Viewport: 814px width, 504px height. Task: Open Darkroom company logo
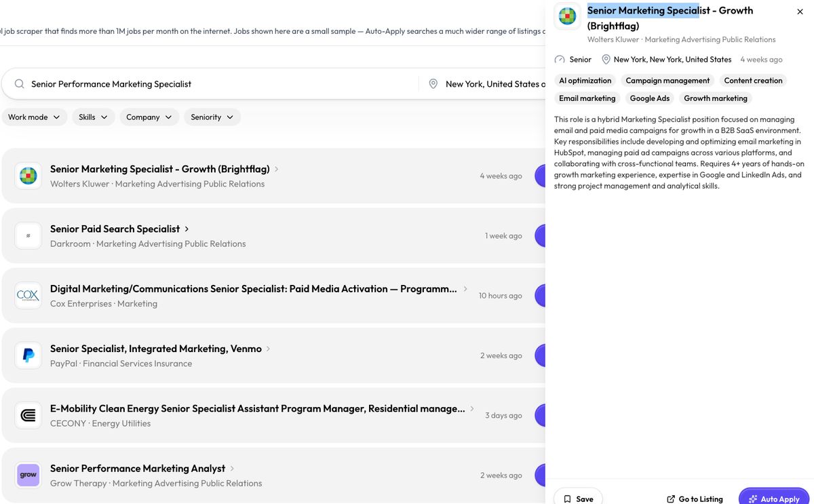[28, 235]
